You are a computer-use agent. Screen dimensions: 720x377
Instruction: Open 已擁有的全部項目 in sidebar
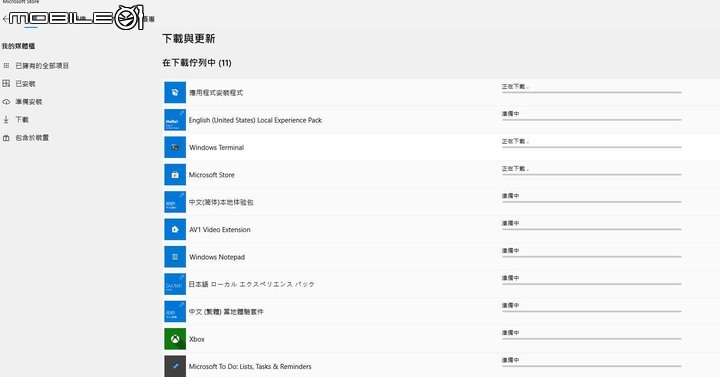[42, 66]
